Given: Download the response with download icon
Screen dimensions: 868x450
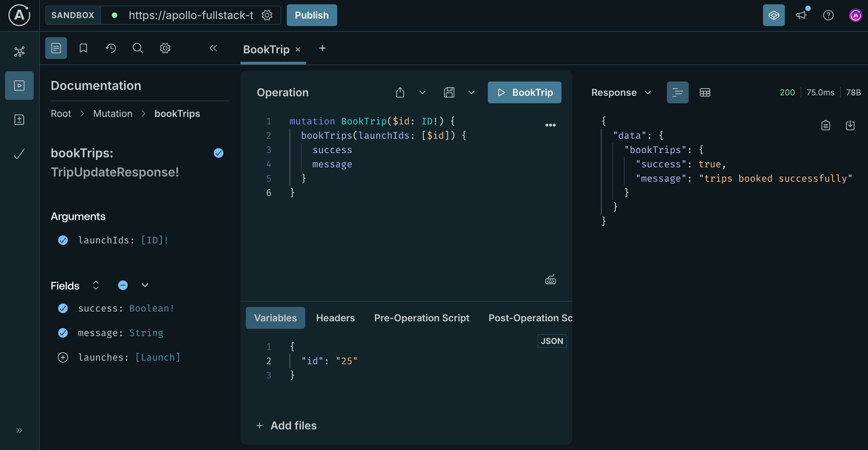Looking at the screenshot, I should click(x=850, y=125).
